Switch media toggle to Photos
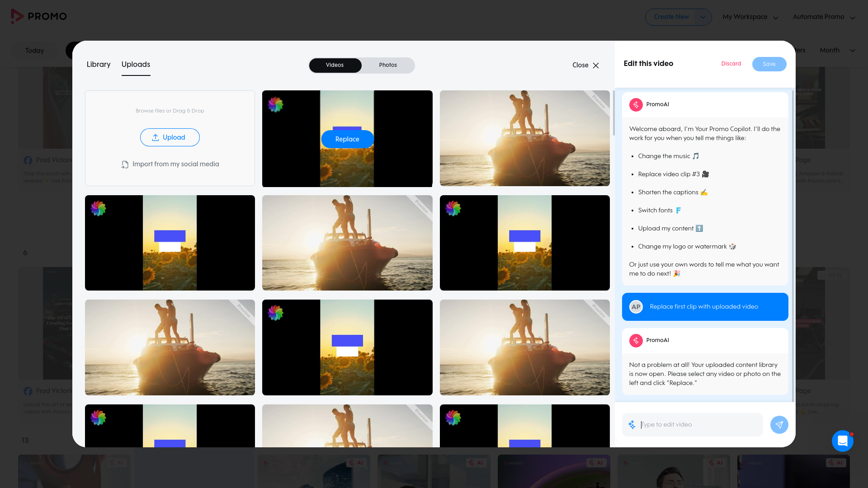This screenshot has width=868, height=488. tap(388, 65)
